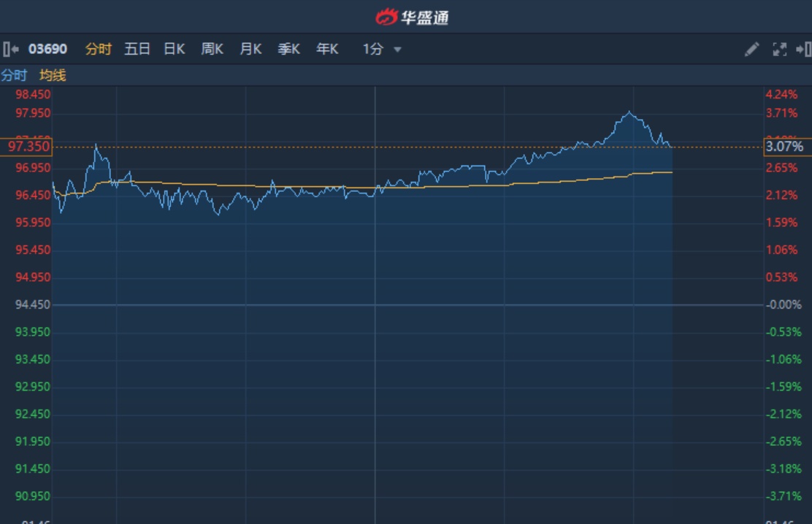Click the 华盛通 logo icon
Screen dimensions: 812x524
(386, 17)
